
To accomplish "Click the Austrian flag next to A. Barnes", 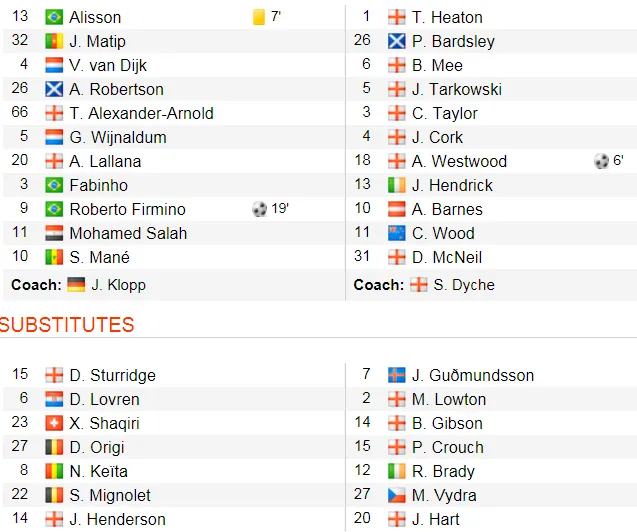I will click(x=397, y=209).
